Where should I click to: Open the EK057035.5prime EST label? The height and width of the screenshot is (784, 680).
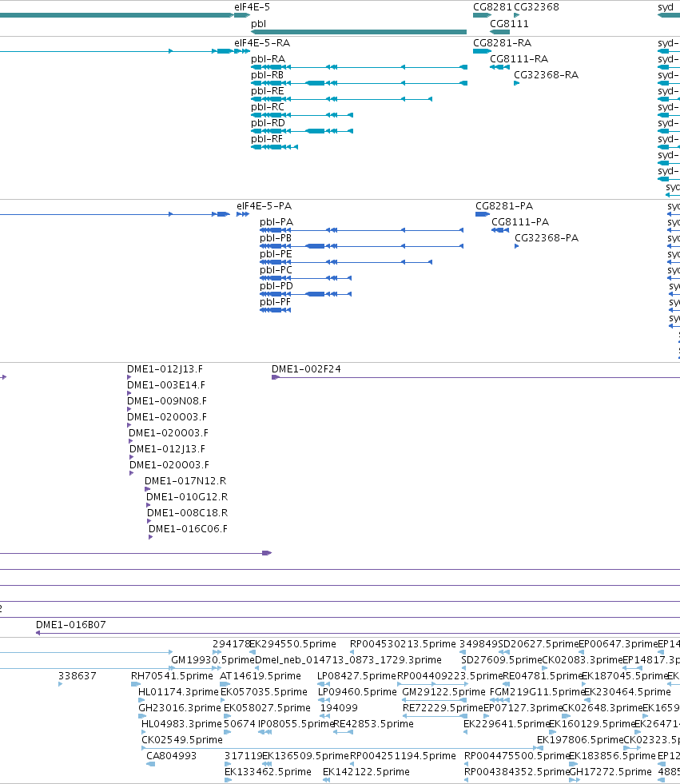[x=264, y=692]
